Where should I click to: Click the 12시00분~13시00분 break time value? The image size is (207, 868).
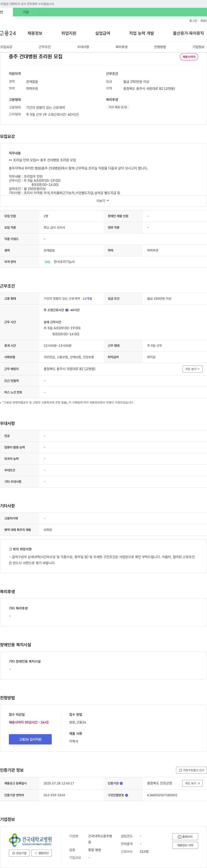58,346
